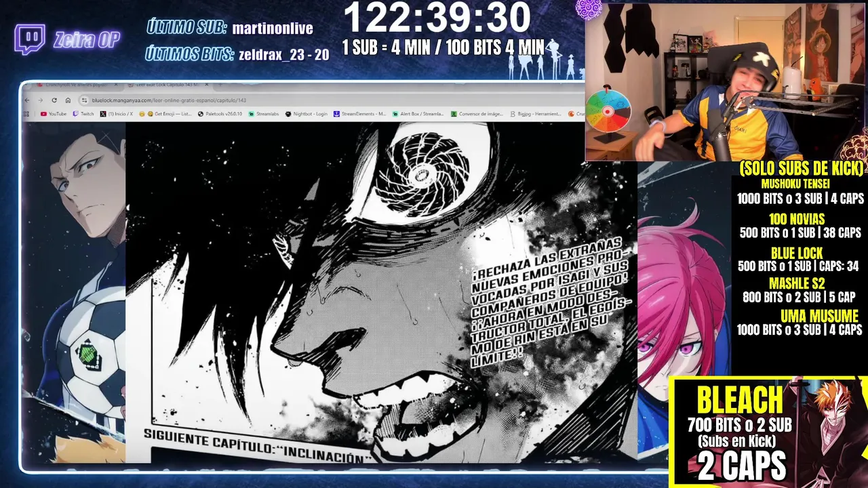Open the apps grid icon in bookmarks bar
868x488 pixels.
pyautogui.click(x=27, y=114)
